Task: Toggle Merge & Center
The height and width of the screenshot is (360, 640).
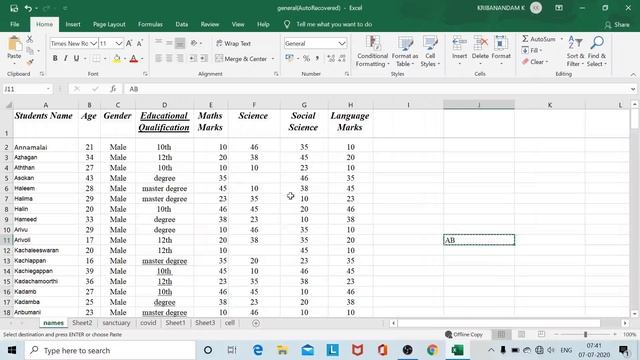Action: click(241, 59)
